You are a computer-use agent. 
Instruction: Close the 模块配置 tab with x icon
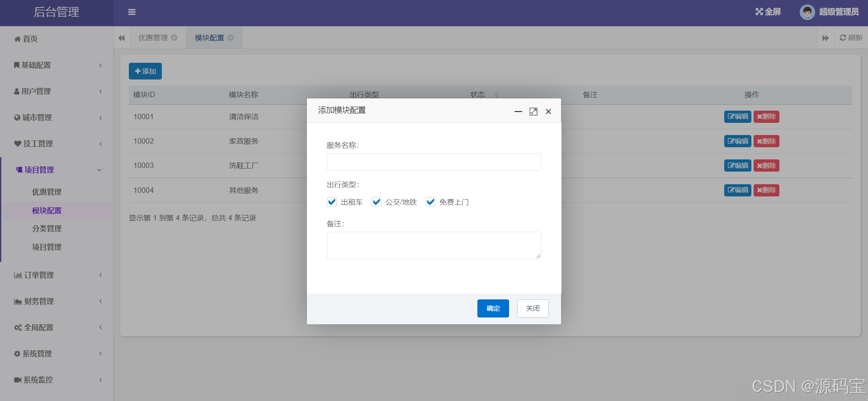(x=231, y=37)
